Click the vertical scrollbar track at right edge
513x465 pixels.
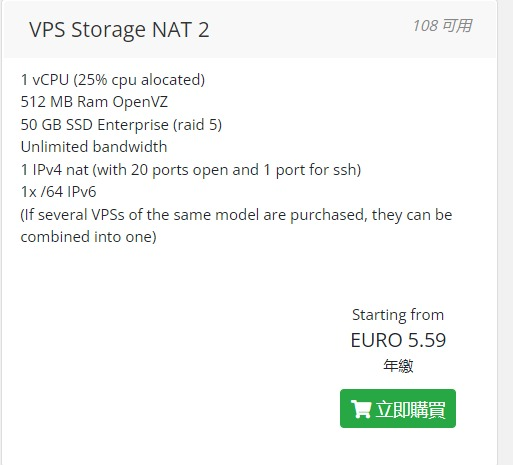click(x=505, y=232)
